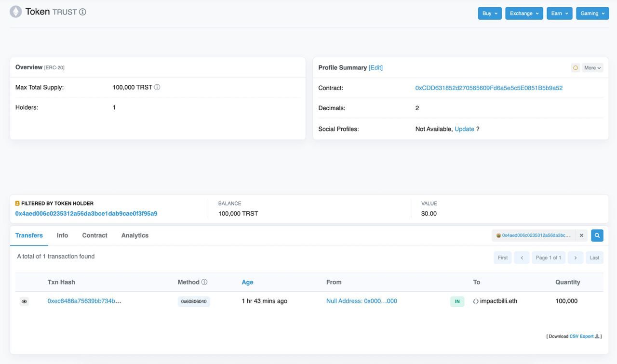Open transaction hash 0xec6486a75639bb734b... link

tap(84, 301)
